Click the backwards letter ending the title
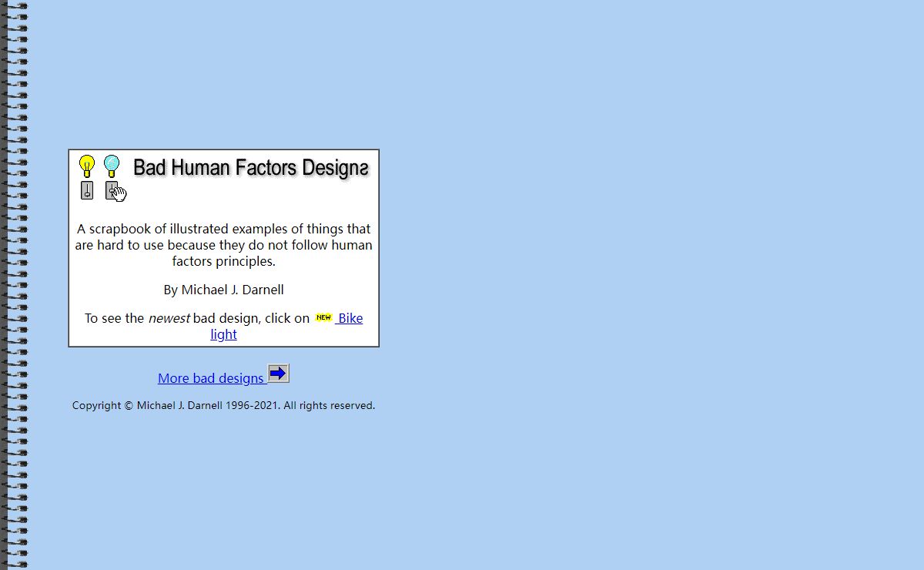The image size is (924, 570). click(x=363, y=168)
